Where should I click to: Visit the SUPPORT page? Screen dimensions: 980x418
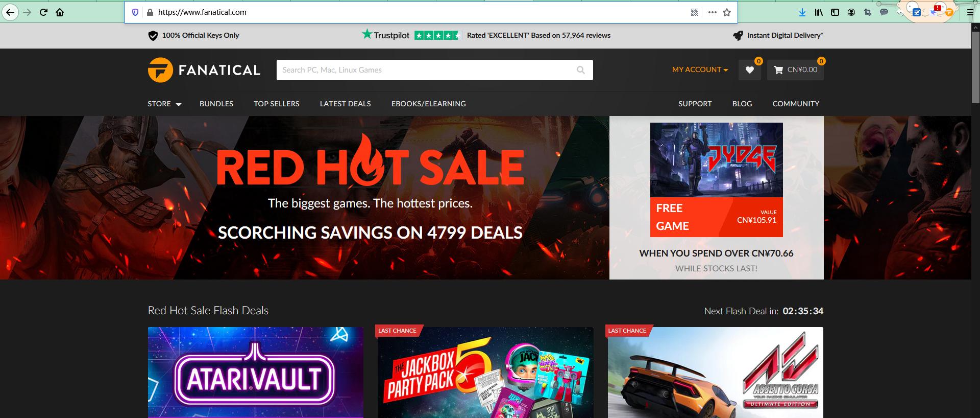tap(695, 104)
